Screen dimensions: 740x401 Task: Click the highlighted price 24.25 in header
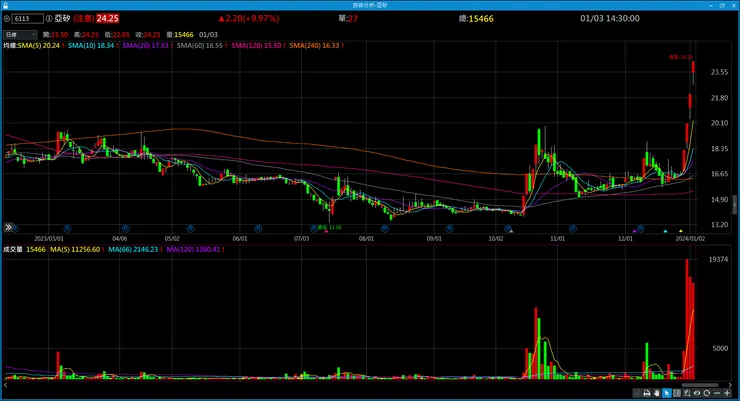[108, 19]
